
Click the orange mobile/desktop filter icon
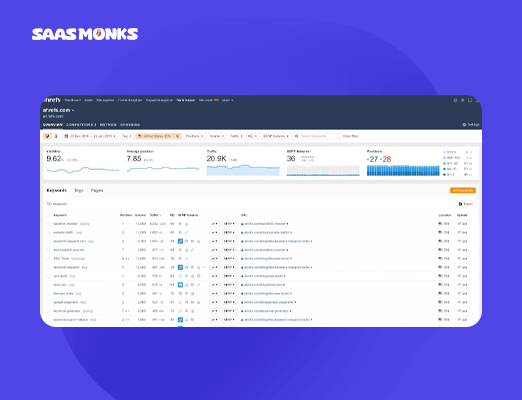pos(47,136)
